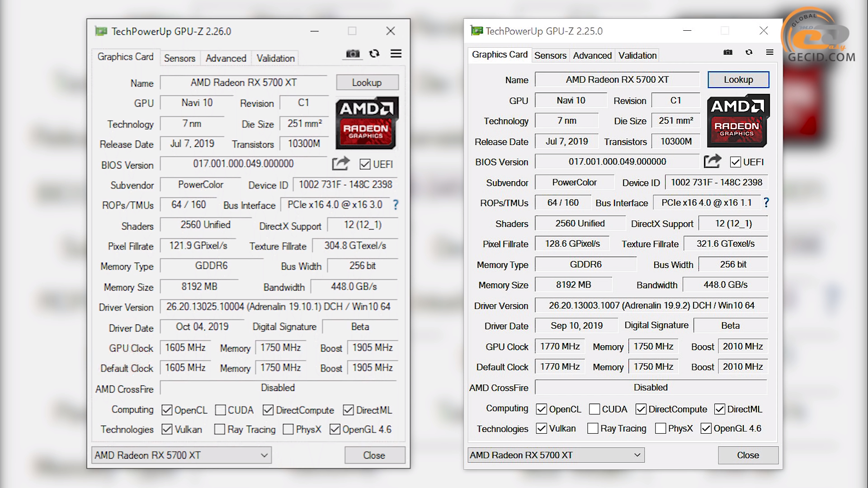This screenshot has width=868, height=488.
Task: Open GPU selector dropdown in GPU-Z 2.25.0
Action: (556, 455)
